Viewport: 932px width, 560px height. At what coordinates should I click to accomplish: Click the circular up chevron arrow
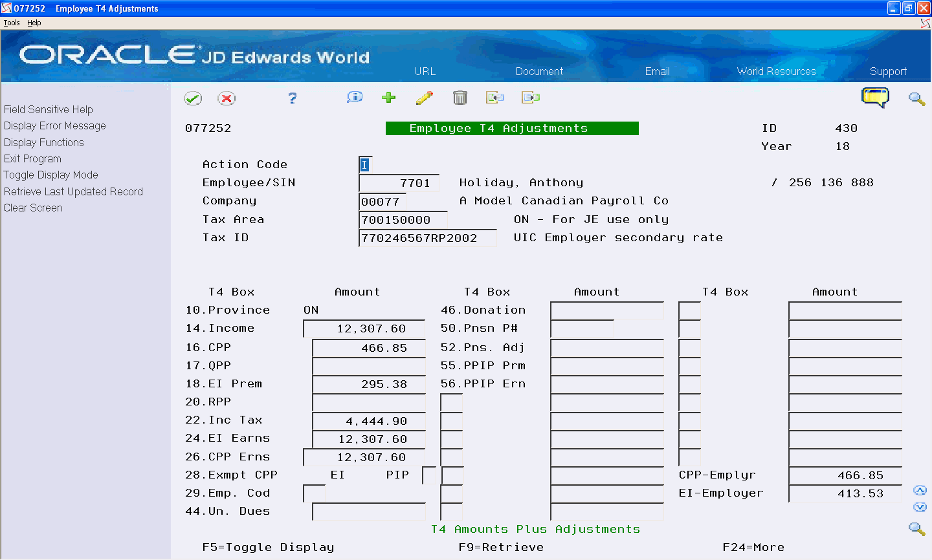pos(920,490)
